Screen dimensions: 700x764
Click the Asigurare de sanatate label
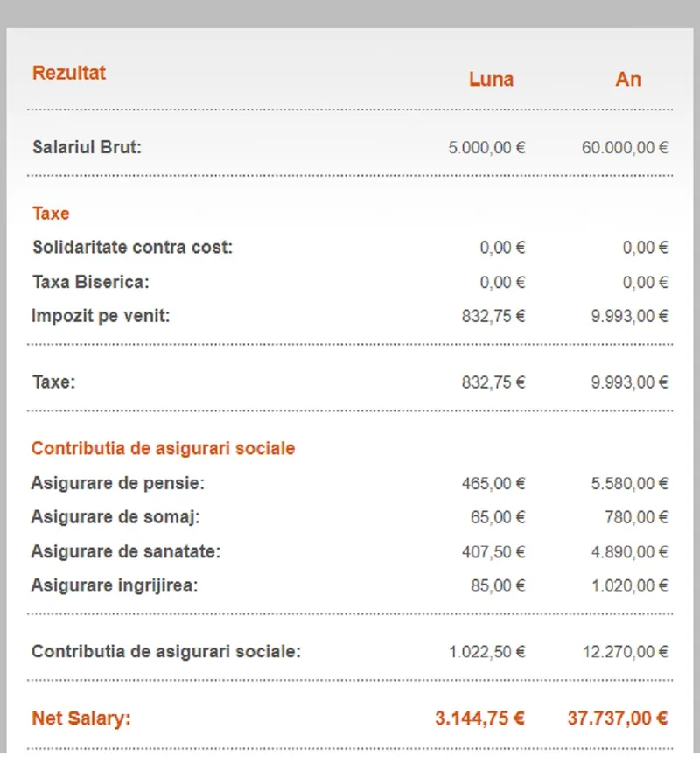click(x=125, y=551)
